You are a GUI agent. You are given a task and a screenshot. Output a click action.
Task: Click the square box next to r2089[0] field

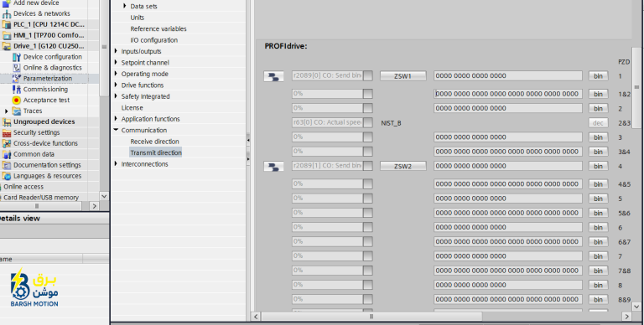[x=368, y=76]
